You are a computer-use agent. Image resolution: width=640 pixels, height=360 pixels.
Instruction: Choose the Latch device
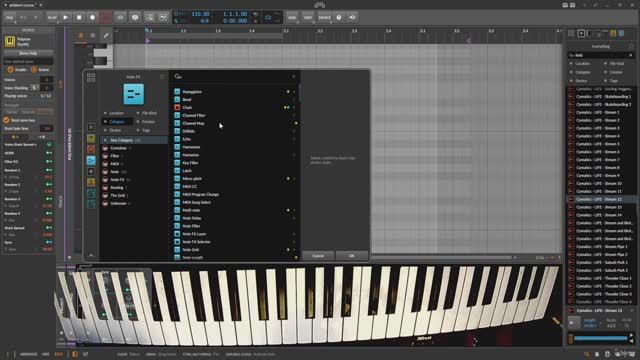click(x=235, y=171)
